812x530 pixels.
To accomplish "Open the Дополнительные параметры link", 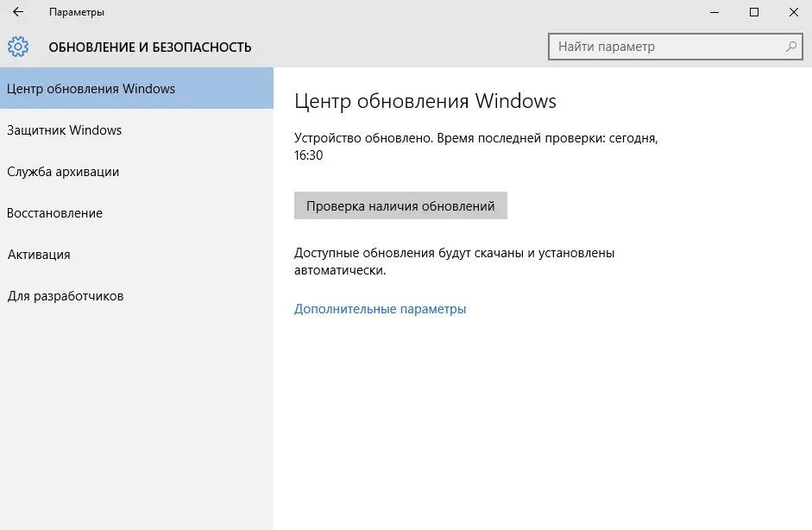I will click(380, 309).
